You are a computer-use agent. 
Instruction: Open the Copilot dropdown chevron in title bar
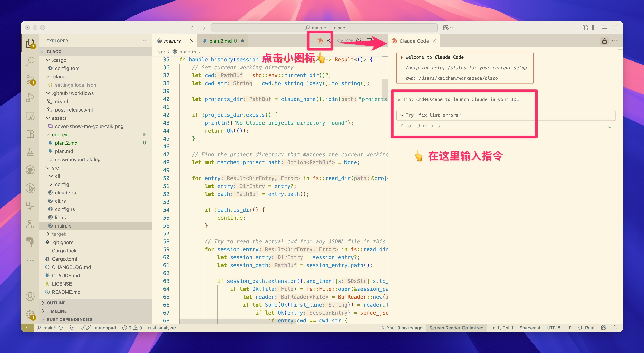(452, 28)
